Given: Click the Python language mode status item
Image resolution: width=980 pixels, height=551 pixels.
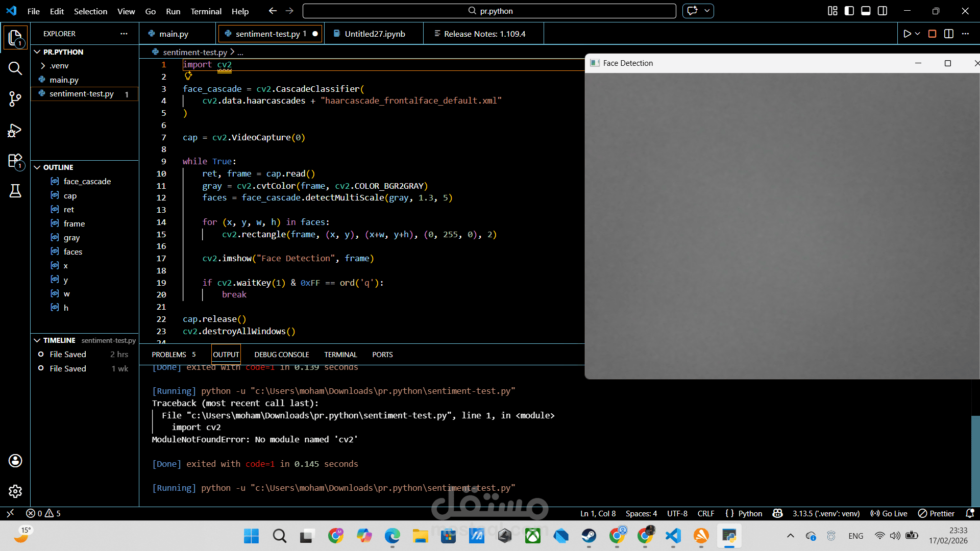Looking at the screenshot, I should (x=750, y=514).
